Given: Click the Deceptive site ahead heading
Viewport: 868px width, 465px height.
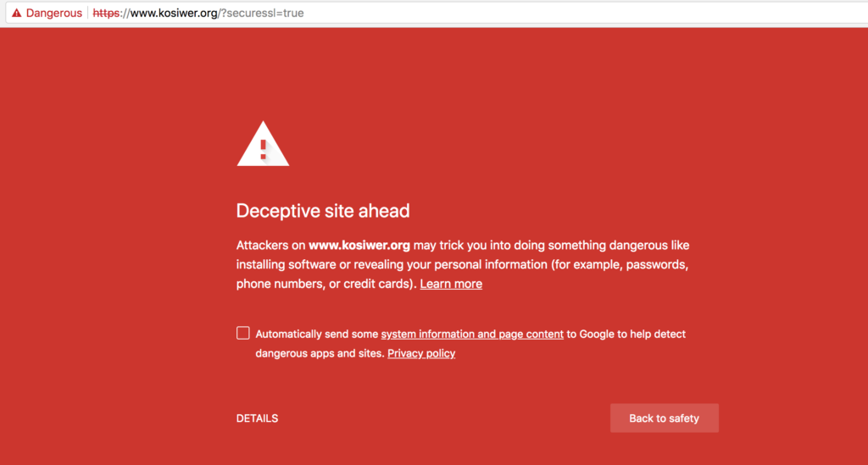Looking at the screenshot, I should [x=323, y=211].
